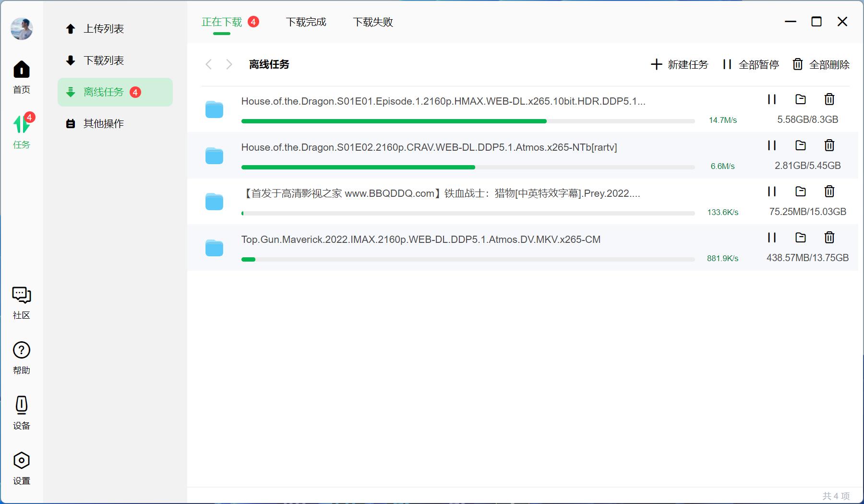Open the 设置 settings icon
The image size is (864, 504).
pos(21,466)
